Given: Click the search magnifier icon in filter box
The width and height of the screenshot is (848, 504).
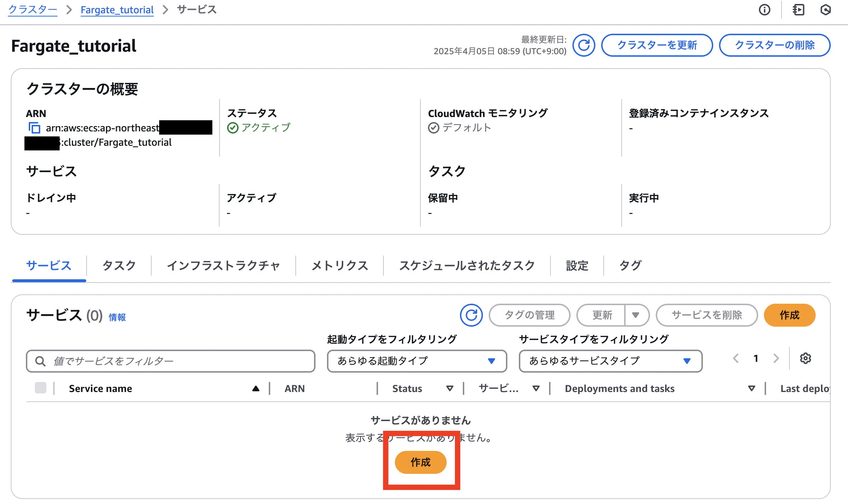Looking at the screenshot, I should click(40, 361).
